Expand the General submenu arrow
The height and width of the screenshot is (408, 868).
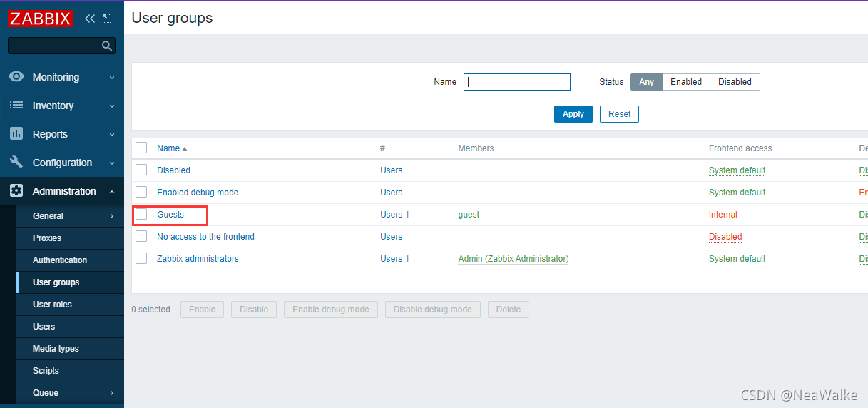pos(112,216)
